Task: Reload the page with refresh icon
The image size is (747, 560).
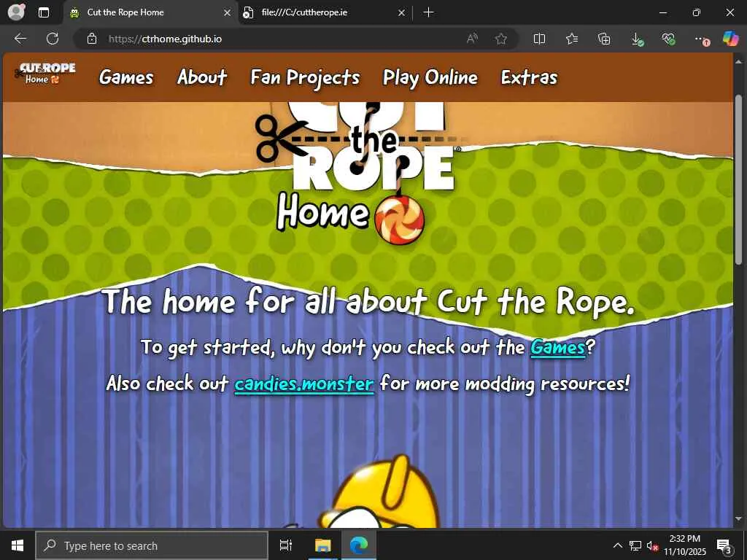Action: (x=53, y=39)
